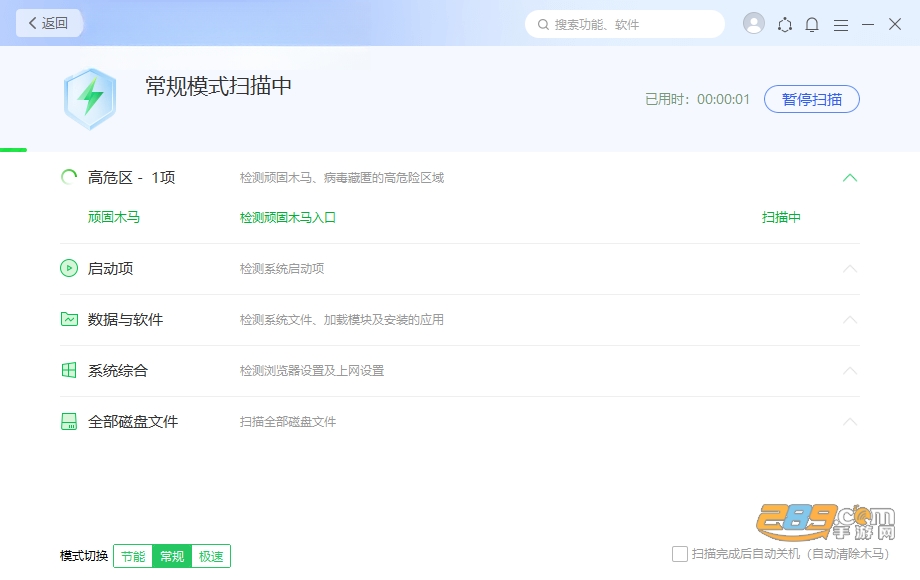Screen dimensions: 920x580
Task: Click 扫描全部磁盘文件 description
Action: click(288, 422)
